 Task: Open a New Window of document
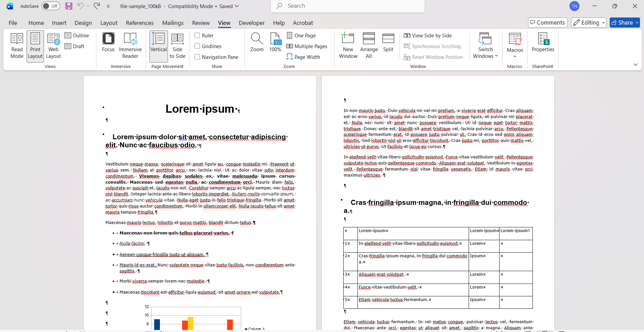(x=348, y=46)
